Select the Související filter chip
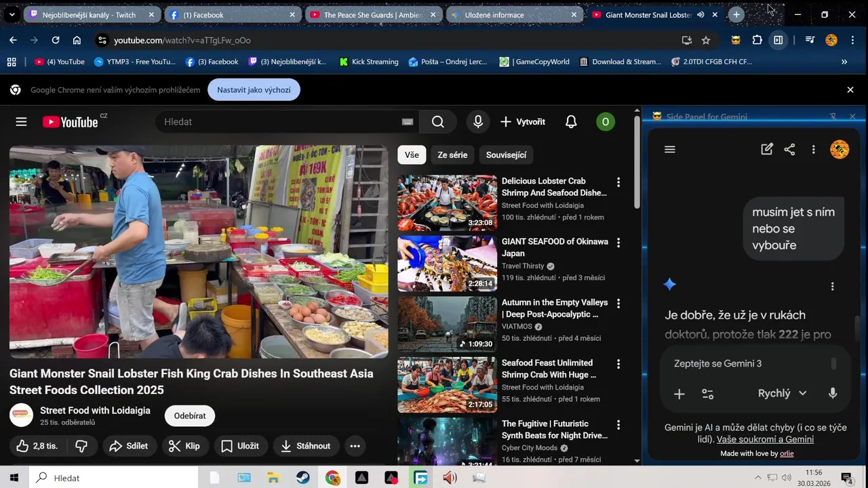Viewport: 868px width, 488px height. (506, 155)
